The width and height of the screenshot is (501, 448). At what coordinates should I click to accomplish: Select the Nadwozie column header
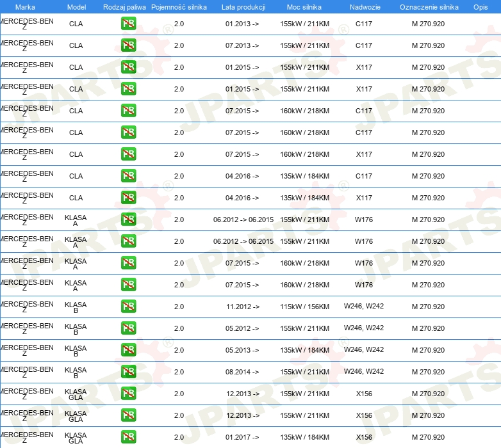(x=364, y=6)
